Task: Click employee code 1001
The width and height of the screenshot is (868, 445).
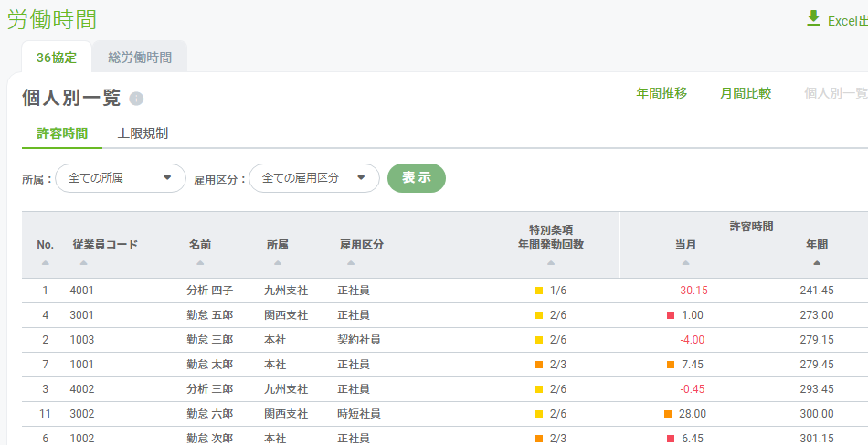Action: [x=82, y=365]
